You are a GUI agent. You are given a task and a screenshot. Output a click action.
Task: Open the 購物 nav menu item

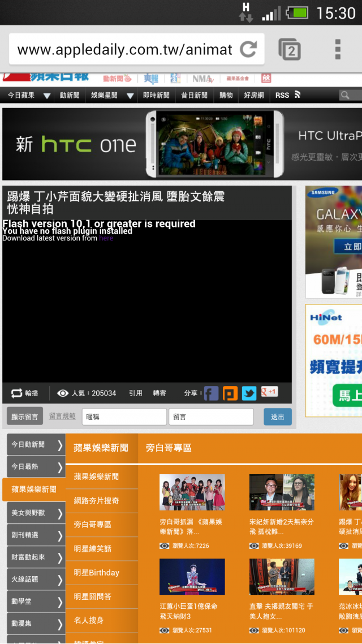[x=226, y=95]
